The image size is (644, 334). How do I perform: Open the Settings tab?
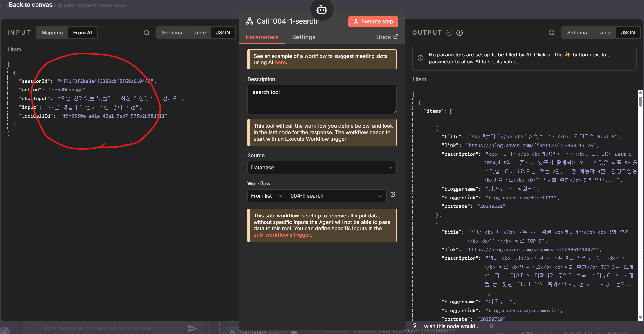304,37
